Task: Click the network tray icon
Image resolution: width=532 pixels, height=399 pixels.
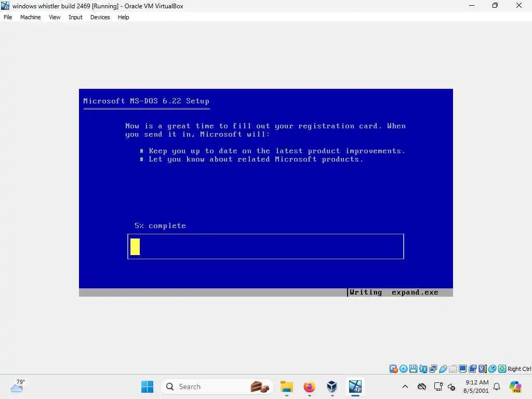Action: pos(438,387)
